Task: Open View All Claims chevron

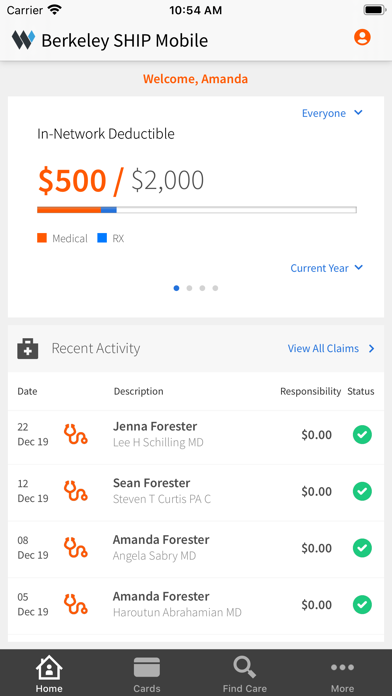Action: [x=372, y=349]
